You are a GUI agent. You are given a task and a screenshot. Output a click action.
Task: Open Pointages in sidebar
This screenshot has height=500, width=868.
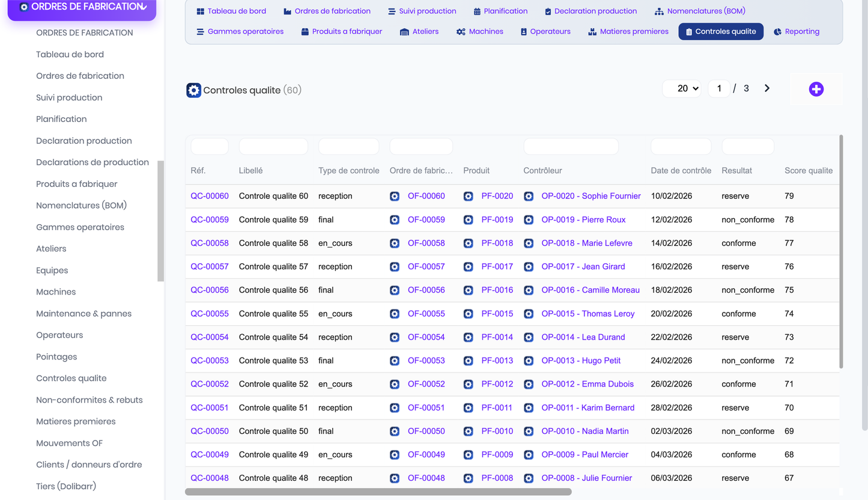pyautogui.click(x=56, y=357)
